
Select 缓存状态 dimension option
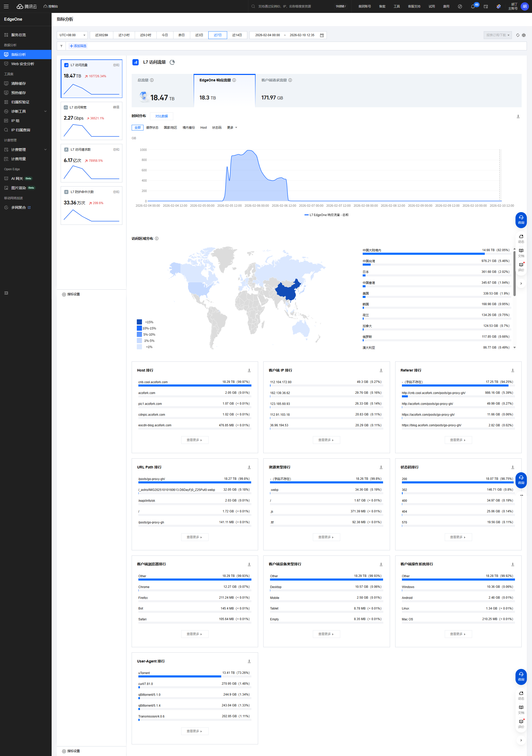(x=152, y=127)
